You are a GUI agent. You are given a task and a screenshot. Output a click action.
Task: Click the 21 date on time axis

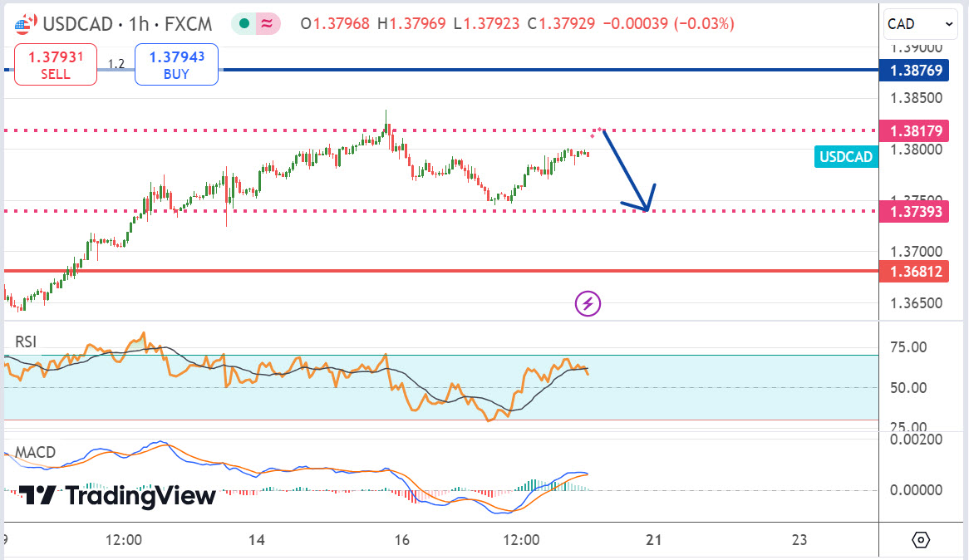(654, 539)
